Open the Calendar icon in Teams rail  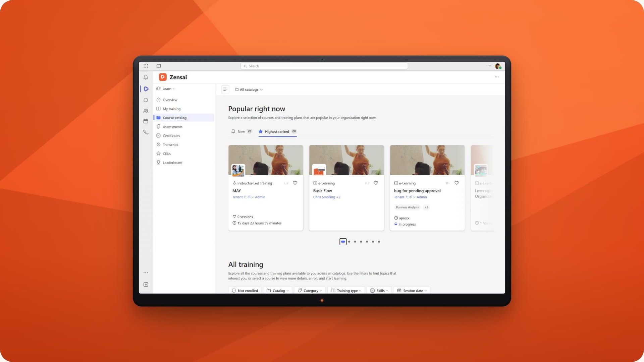pos(146,121)
